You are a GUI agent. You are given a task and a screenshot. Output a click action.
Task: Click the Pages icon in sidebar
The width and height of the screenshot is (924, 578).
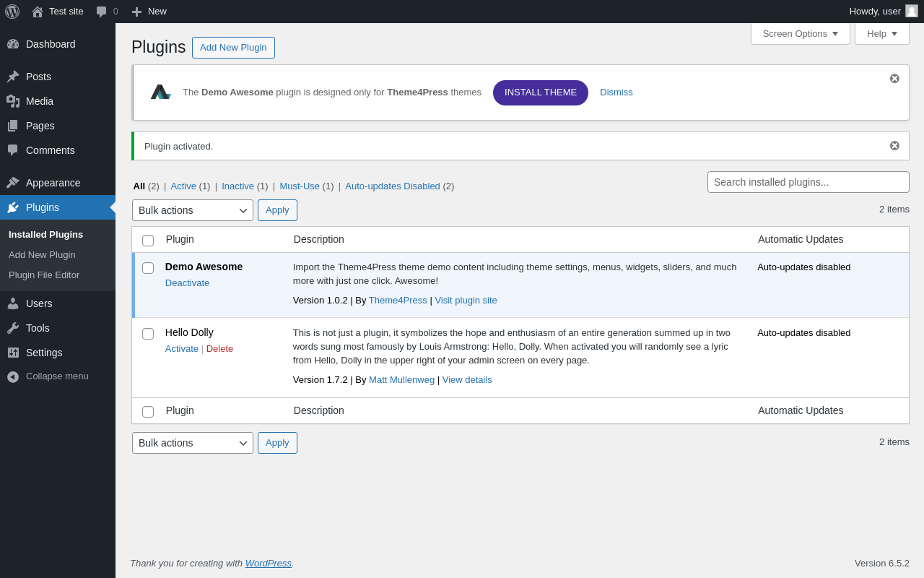[x=13, y=126]
